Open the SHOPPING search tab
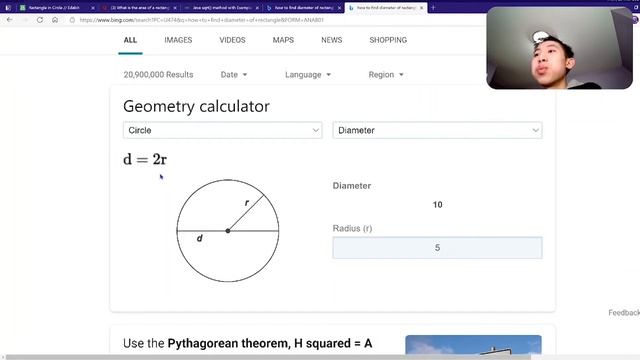 click(388, 40)
